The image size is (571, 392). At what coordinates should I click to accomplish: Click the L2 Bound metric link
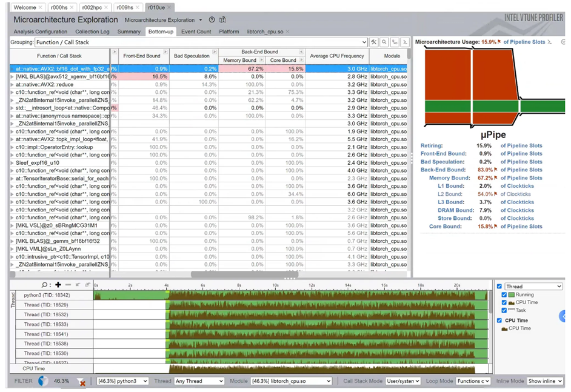[x=450, y=194]
